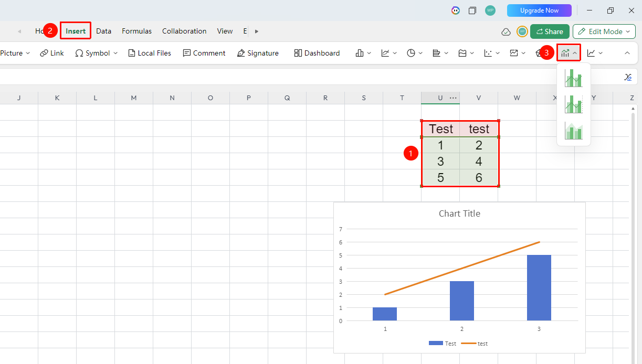Choose clustered column-line combo chart

[574, 78]
